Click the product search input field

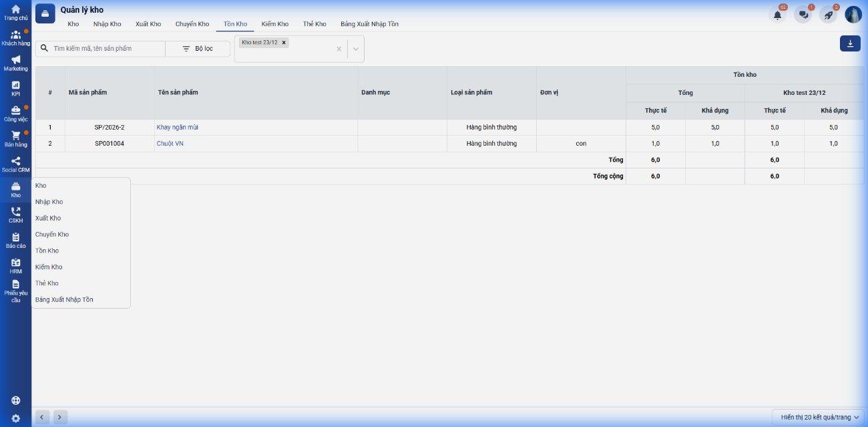coord(107,49)
